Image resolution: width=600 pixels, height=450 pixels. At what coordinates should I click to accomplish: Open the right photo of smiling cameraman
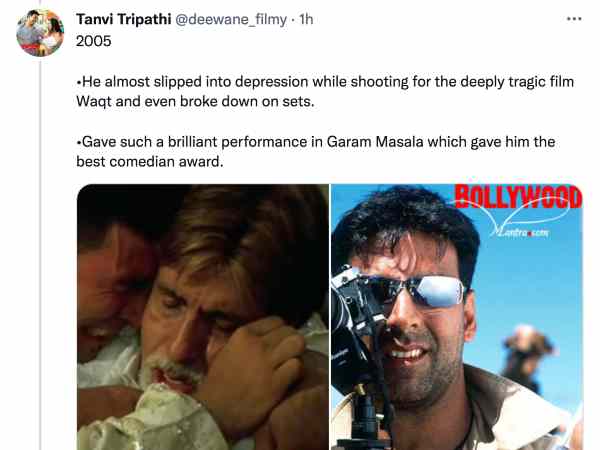(x=457, y=317)
